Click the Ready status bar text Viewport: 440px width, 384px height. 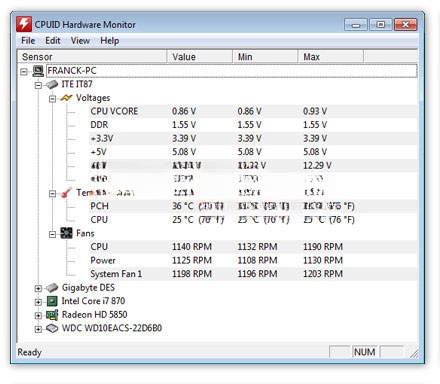29,352
